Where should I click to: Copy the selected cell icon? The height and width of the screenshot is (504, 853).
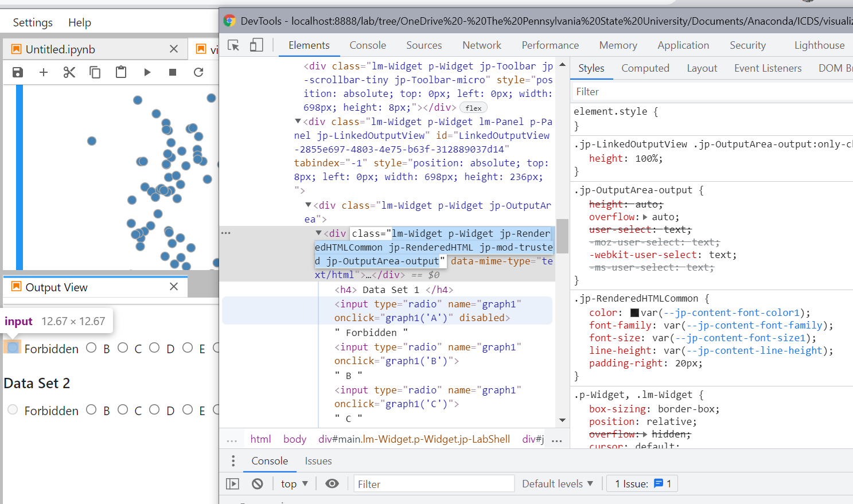tap(95, 72)
